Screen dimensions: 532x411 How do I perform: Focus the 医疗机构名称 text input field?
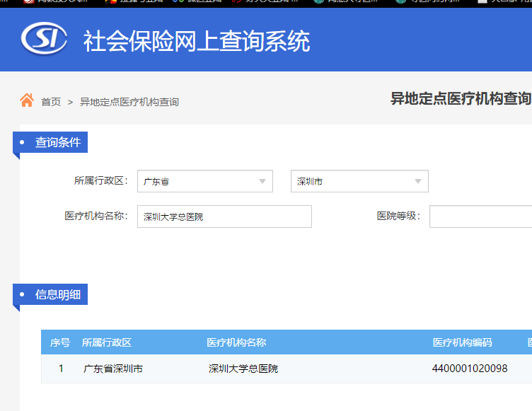coord(224,216)
